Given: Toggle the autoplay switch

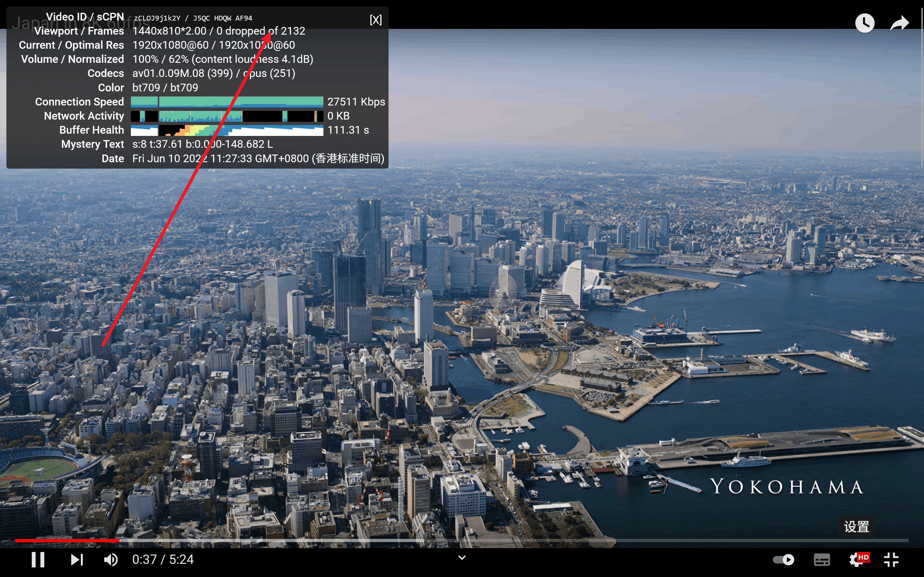Looking at the screenshot, I should pyautogui.click(x=783, y=559).
